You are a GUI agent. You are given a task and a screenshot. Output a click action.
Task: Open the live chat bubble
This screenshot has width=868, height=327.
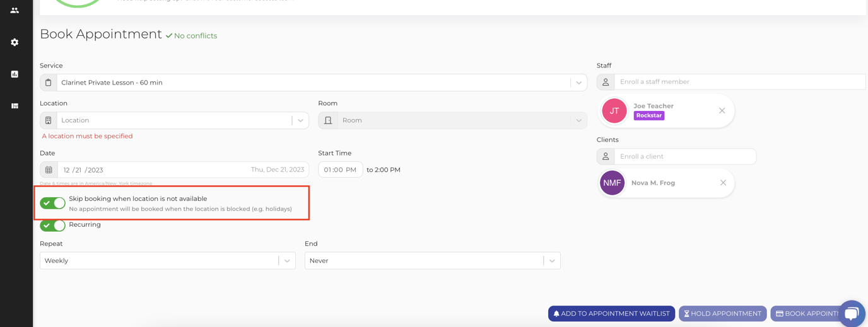click(x=851, y=313)
